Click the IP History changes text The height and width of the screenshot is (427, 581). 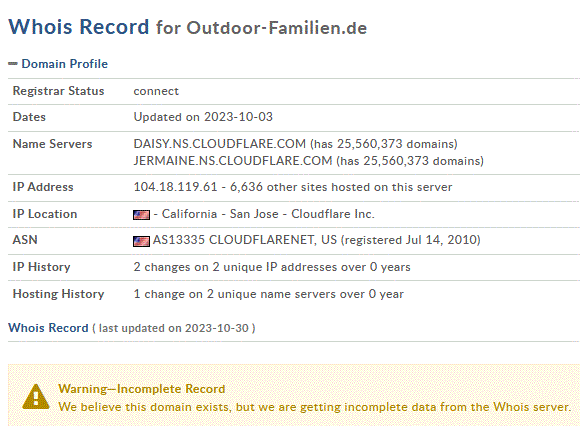point(272,267)
